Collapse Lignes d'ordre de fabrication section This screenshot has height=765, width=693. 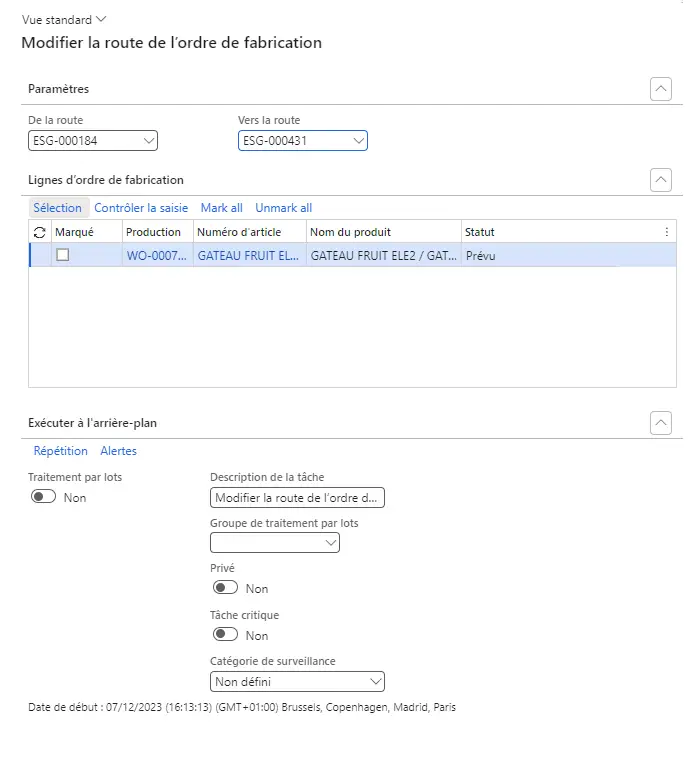[660, 180]
